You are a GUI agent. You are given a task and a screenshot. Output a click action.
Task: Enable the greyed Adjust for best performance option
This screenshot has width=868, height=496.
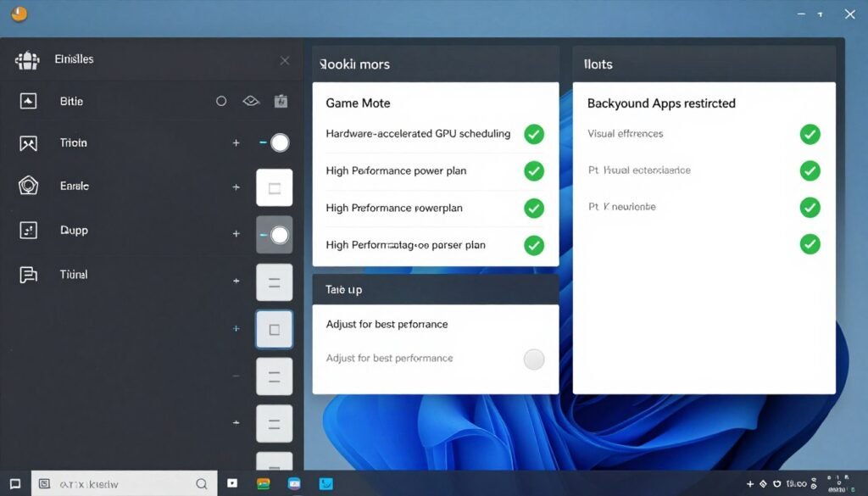click(534, 359)
